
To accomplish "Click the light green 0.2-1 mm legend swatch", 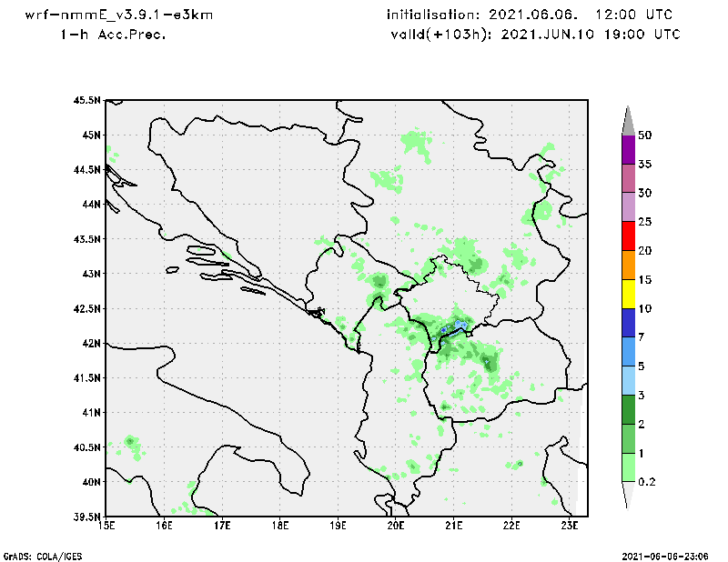I will pyautogui.click(x=628, y=467).
